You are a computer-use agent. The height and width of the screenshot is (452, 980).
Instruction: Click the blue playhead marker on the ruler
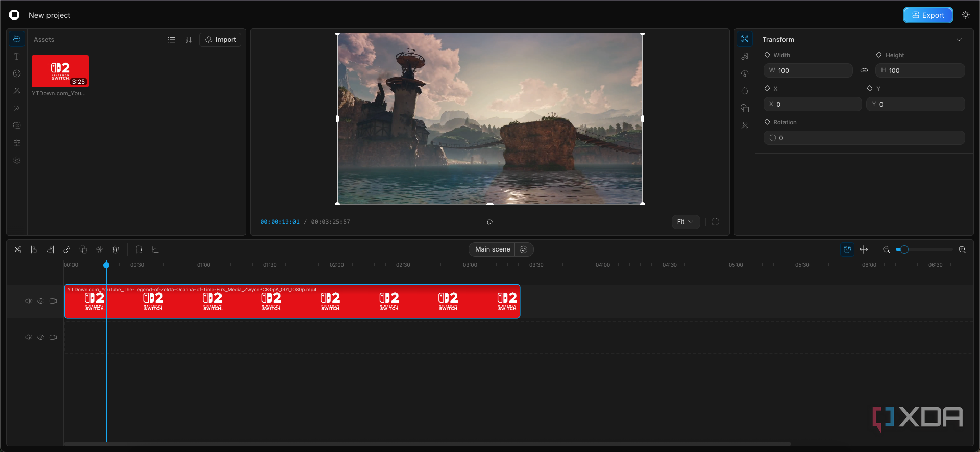click(x=106, y=265)
